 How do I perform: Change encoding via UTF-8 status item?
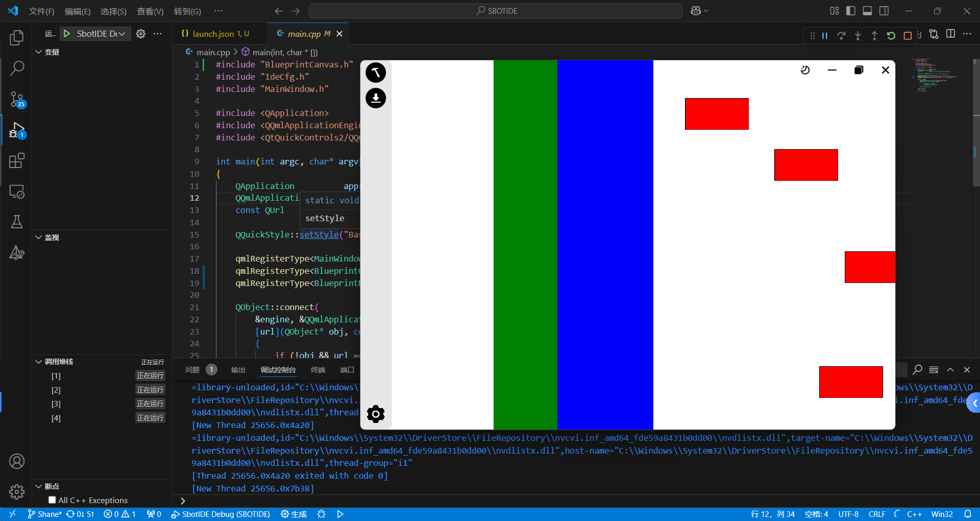(848, 514)
